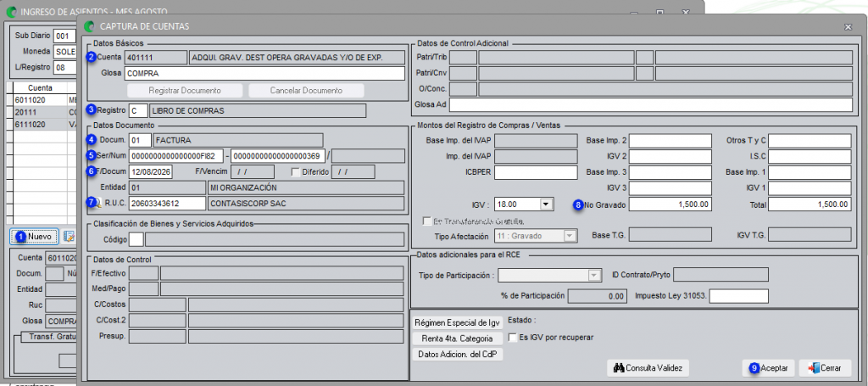The height and width of the screenshot is (386, 868).
Task: Open Renta 4ta. Categoria options
Action: pyautogui.click(x=458, y=338)
